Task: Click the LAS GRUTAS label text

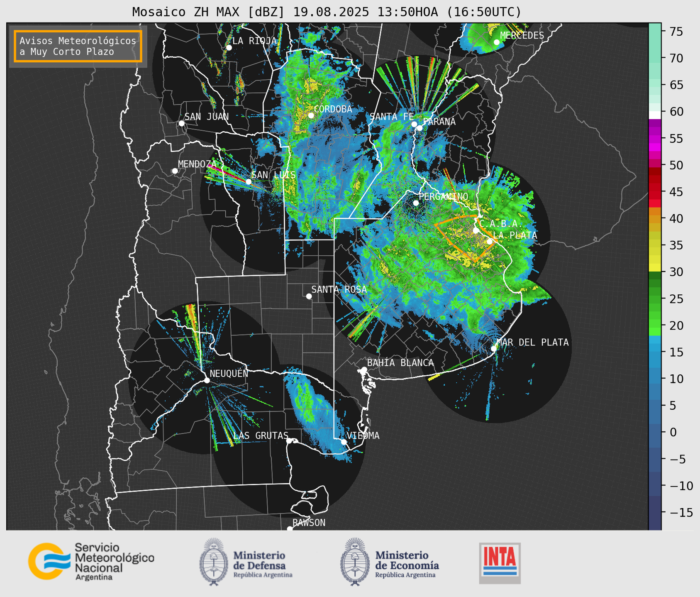Action: (261, 436)
